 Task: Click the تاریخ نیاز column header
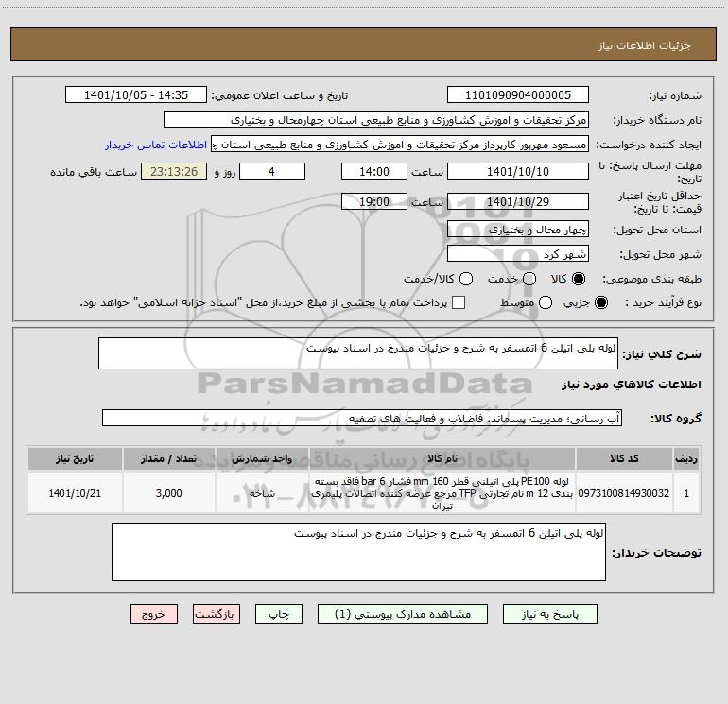click(75, 458)
